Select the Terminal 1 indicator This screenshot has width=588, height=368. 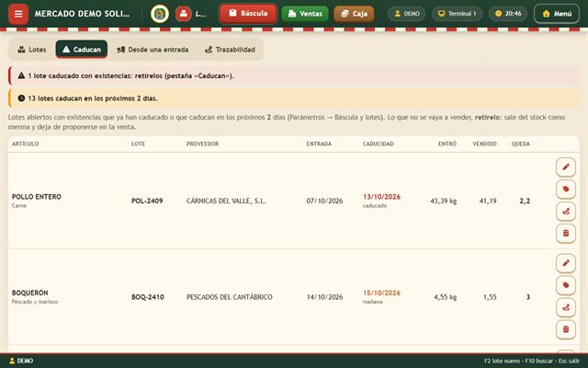457,14
